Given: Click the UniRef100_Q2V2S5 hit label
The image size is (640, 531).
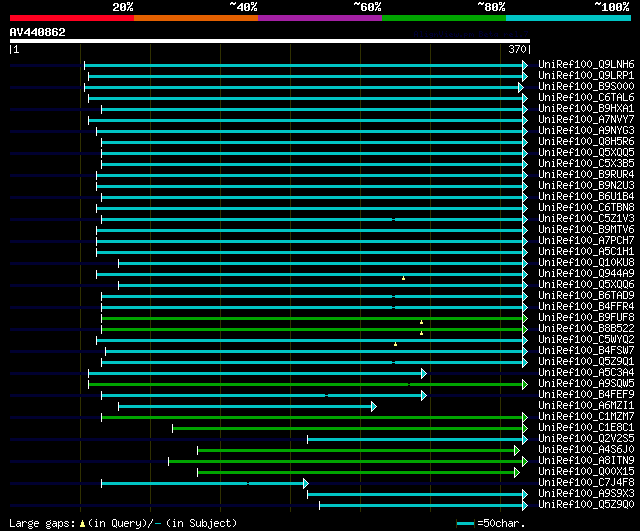Looking at the screenshot, I should click(586, 439).
